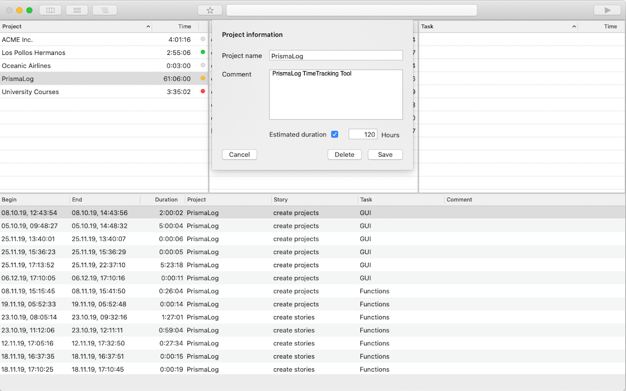Screen dimensions: 626x391
Task: Select log entry beginning 12.11.19, 17:05:16
Action: coord(313,343)
